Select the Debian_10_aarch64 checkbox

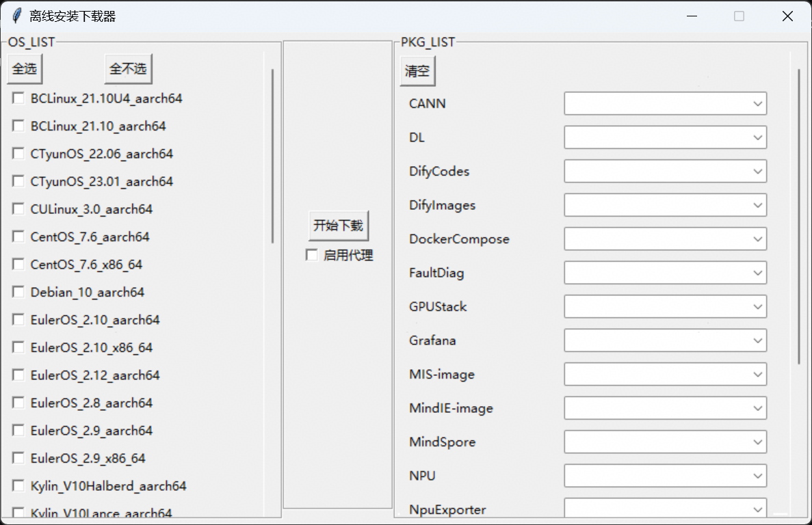pyautogui.click(x=18, y=292)
